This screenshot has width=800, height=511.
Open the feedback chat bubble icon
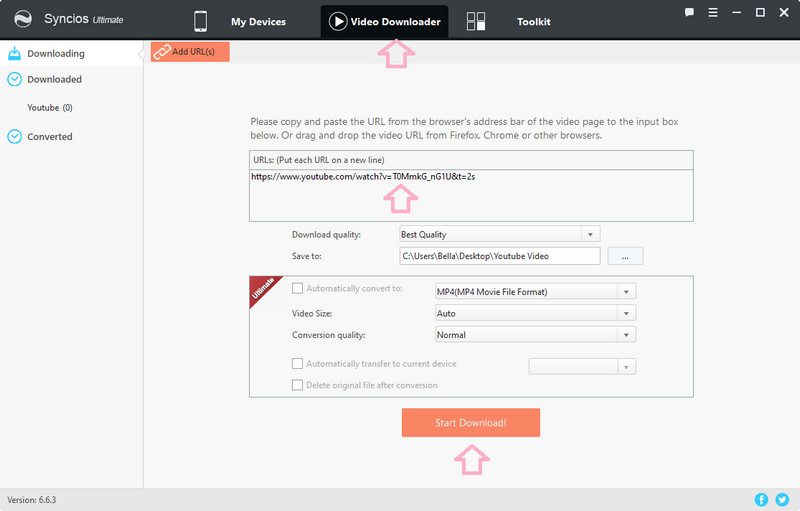[x=689, y=12]
